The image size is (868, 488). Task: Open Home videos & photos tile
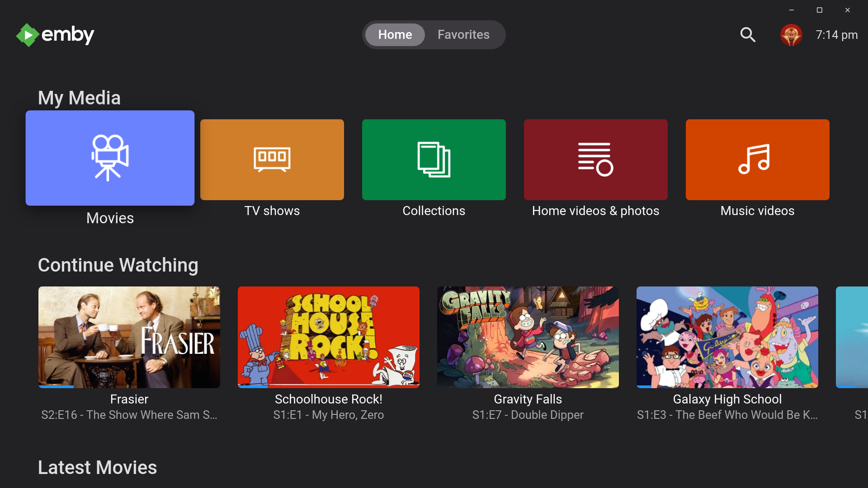(595, 160)
